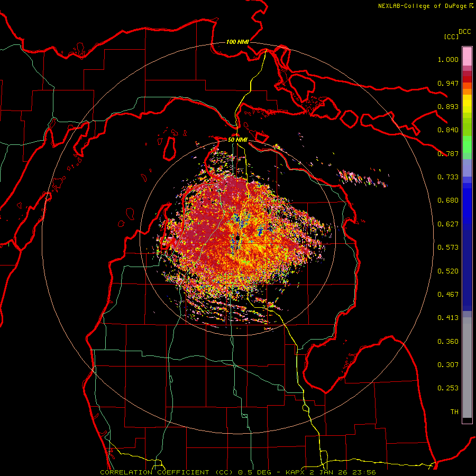Click the 1.000 scale value
This screenshot has width=476, height=476.
[448, 59]
